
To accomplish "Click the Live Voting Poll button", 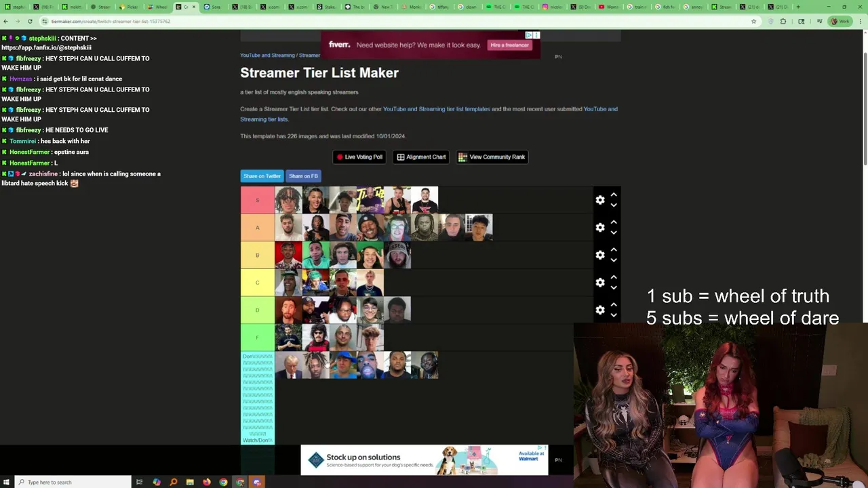I will point(359,157).
